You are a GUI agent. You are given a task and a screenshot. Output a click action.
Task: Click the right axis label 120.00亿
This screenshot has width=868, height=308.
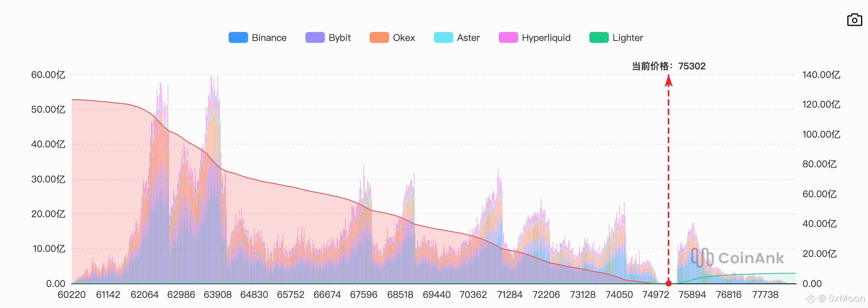coord(821,104)
